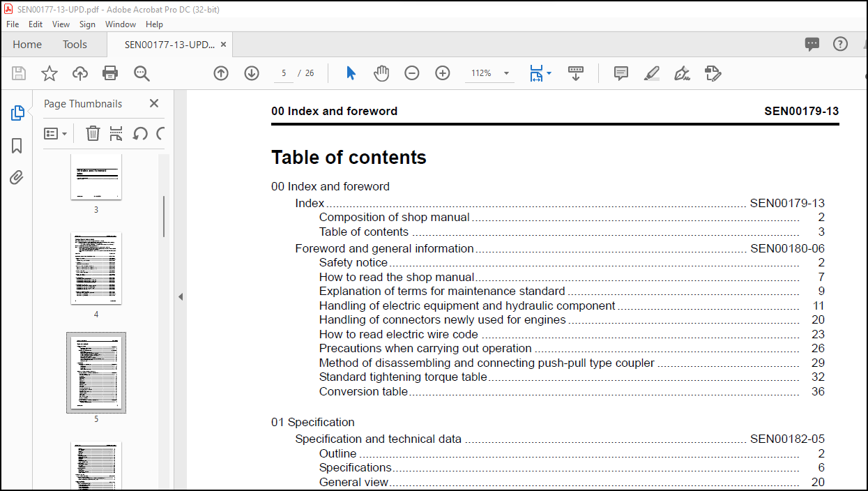Viewport: 868px width, 491px height.
Task: Open the Window menu
Action: [121, 24]
